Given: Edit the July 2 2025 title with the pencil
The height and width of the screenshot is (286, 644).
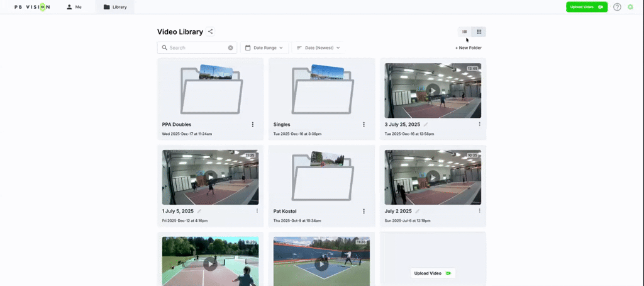Looking at the screenshot, I should tap(418, 211).
